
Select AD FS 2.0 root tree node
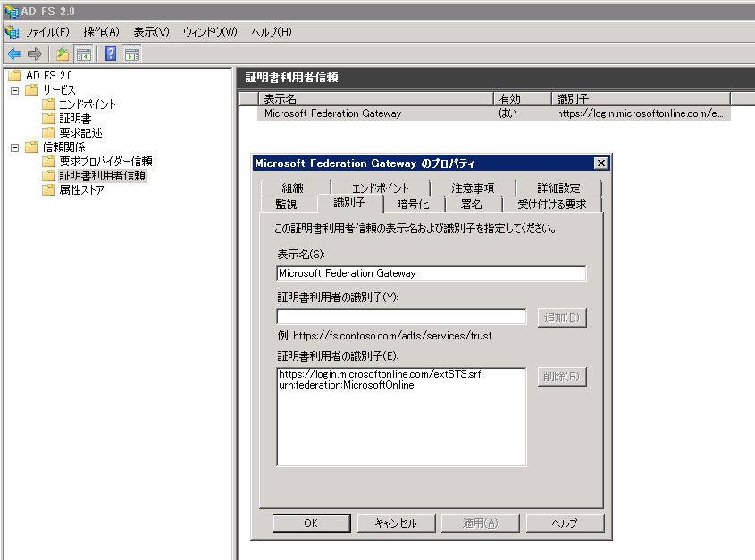pyautogui.click(x=48, y=76)
